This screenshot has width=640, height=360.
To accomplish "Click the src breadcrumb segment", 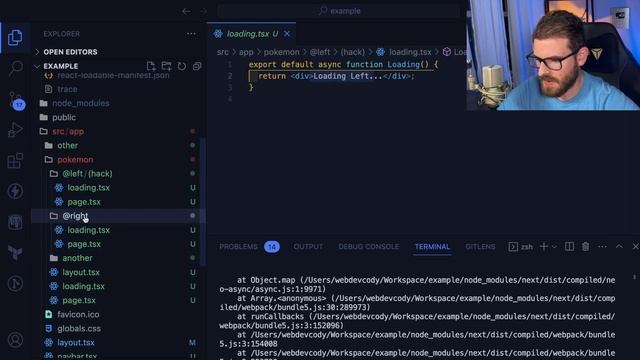I will point(223,52).
